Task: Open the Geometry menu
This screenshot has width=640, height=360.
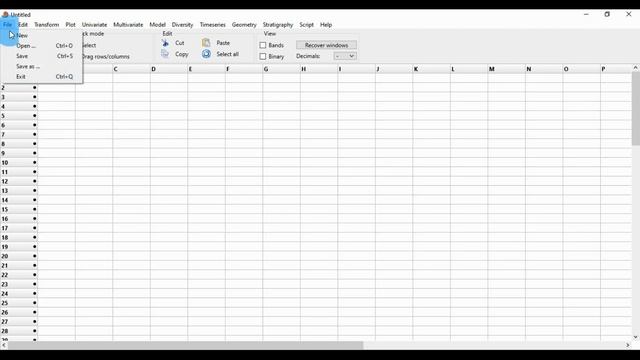Action: pos(244,24)
